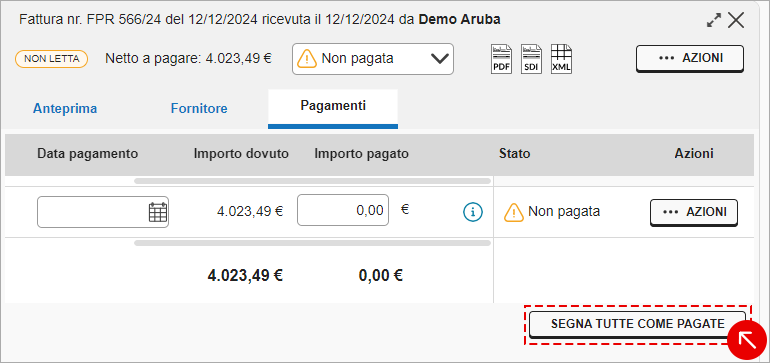Viewport: 770px width, 363px height.
Task: Click the chevron arrow of payment status combo
Action: pos(440,59)
